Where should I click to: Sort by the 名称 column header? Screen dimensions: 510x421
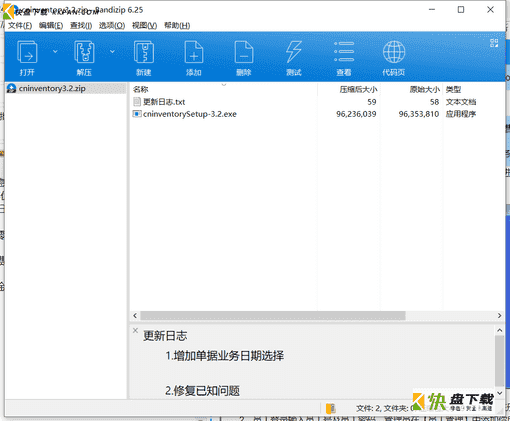click(140, 89)
